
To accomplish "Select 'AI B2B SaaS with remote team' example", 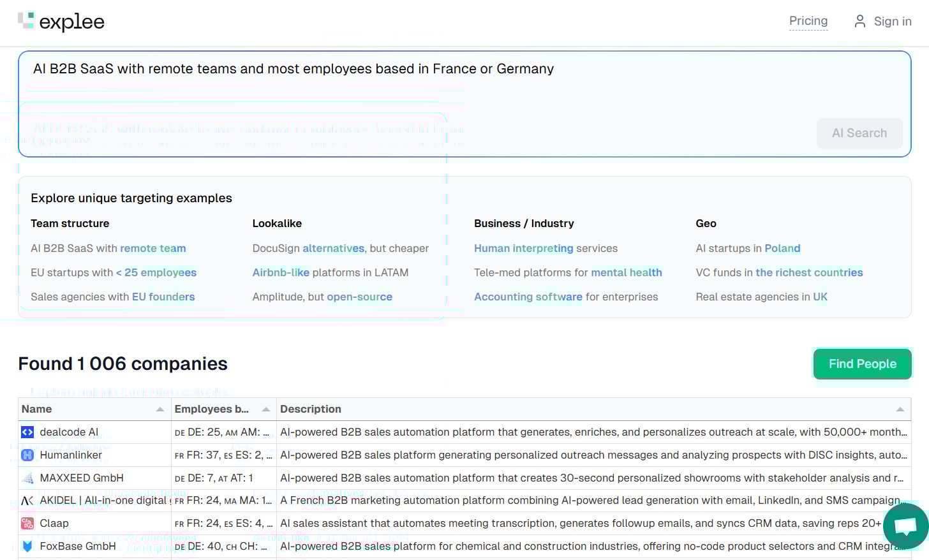I will click(x=108, y=248).
